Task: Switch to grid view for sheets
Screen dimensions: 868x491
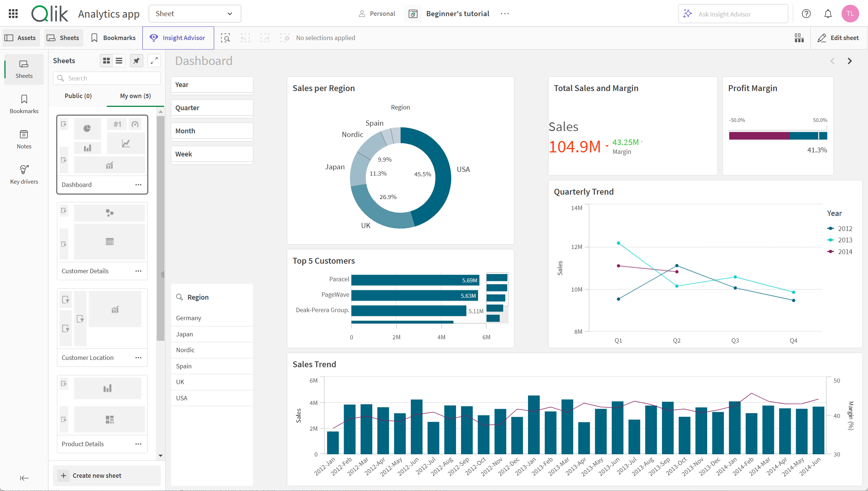Action: pos(106,60)
